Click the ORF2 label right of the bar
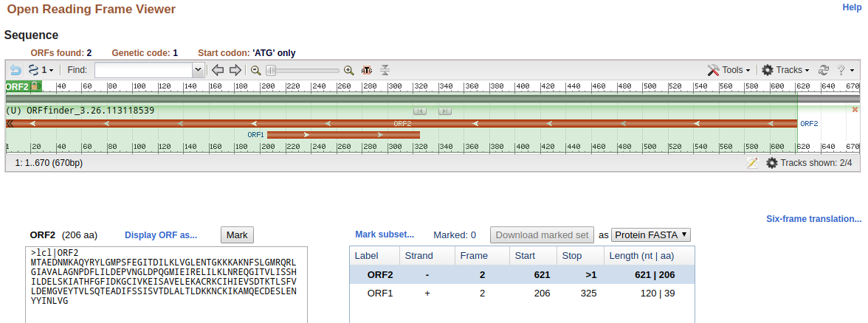The width and height of the screenshot is (868, 323). [809, 124]
